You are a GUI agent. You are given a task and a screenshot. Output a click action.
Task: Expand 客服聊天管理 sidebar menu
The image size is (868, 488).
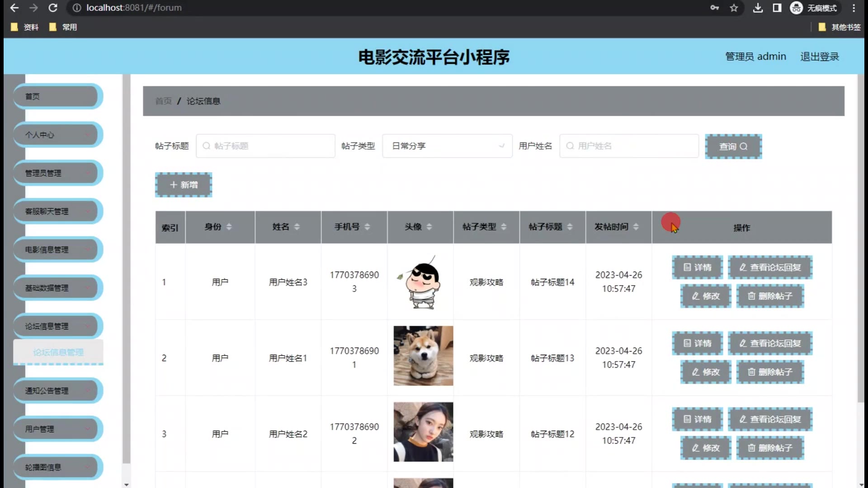[x=58, y=211]
